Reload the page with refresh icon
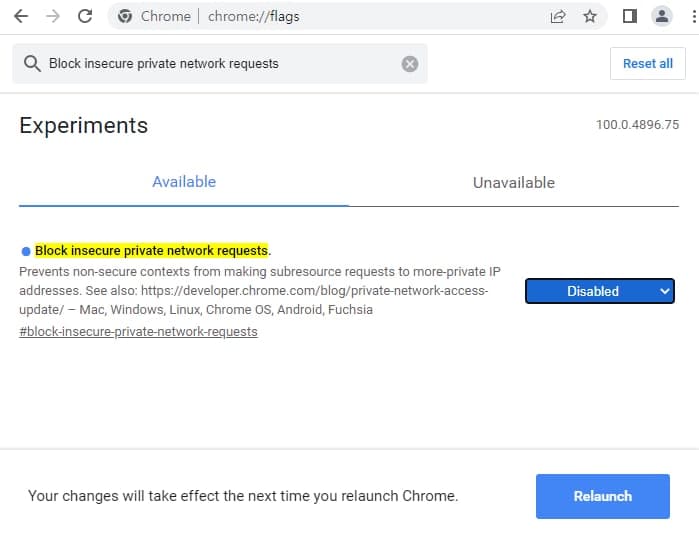This screenshot has height=539, width=699. tap(85, 16)
